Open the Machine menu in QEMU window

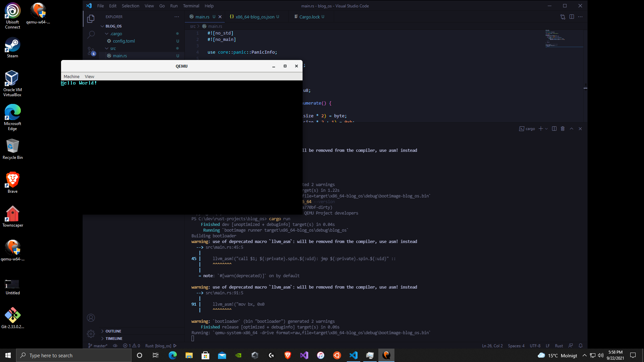(71, 76)
